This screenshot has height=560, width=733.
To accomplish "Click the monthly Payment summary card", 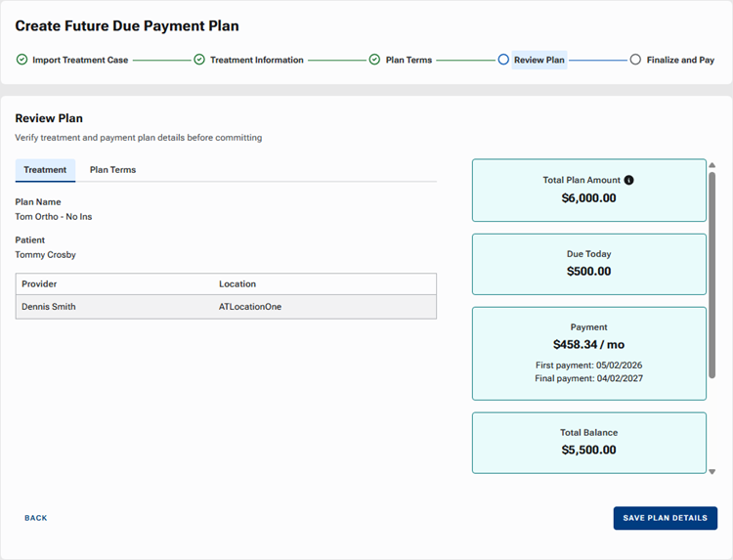I will click(x=588, y=353).
